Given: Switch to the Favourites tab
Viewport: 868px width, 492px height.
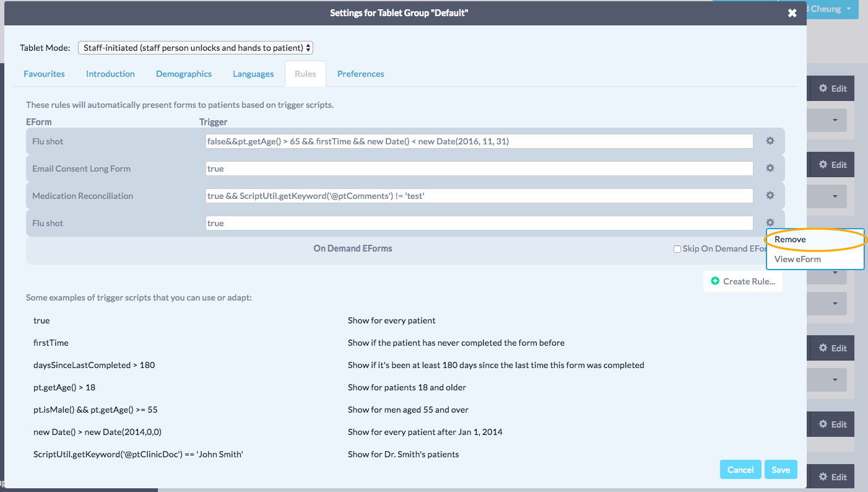Looking at the screenshot, I should tap(44, 74).
